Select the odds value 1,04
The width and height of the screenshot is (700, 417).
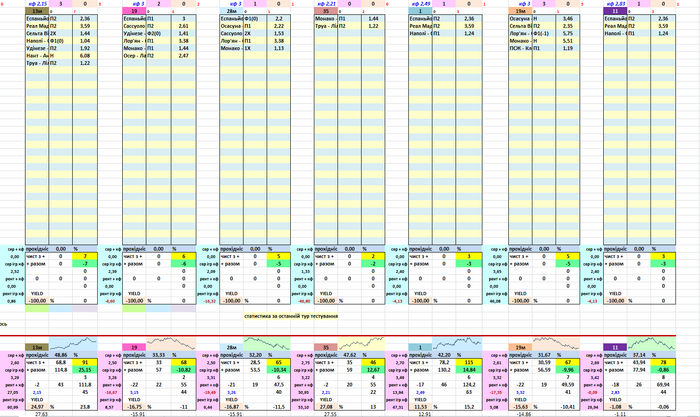[x=85, y=41]
